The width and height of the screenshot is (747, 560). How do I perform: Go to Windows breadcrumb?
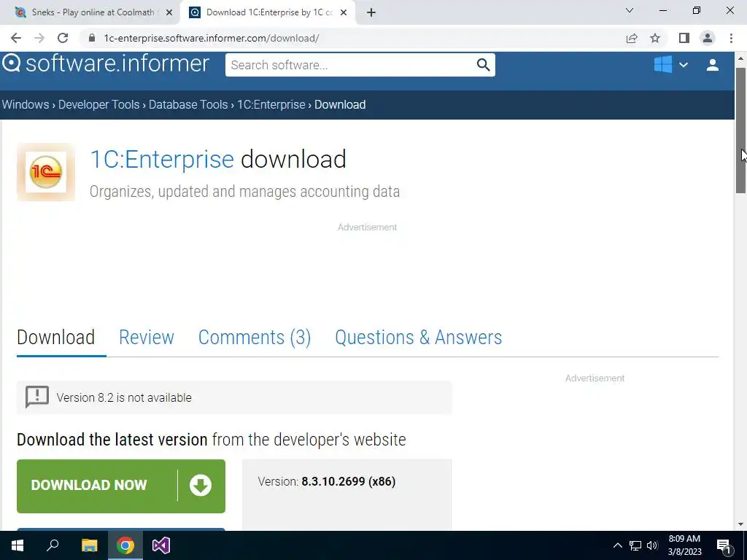click(26, 105)
